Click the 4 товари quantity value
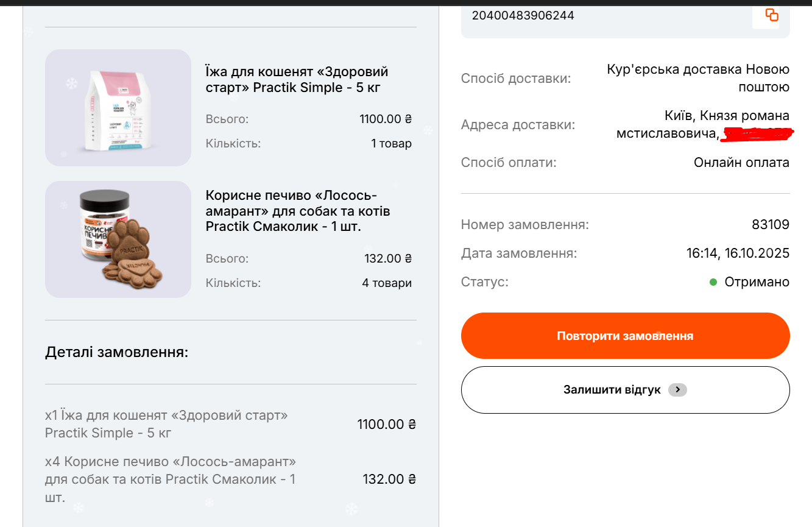Screen dimensions: 812x527 387,283
